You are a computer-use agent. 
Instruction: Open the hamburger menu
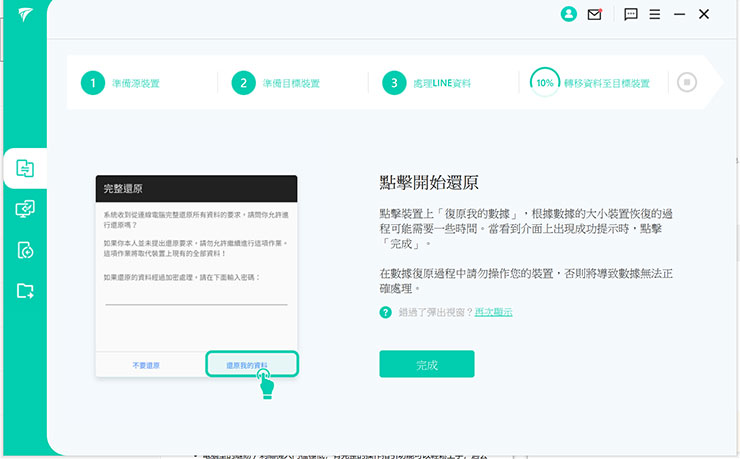point(655,15)
